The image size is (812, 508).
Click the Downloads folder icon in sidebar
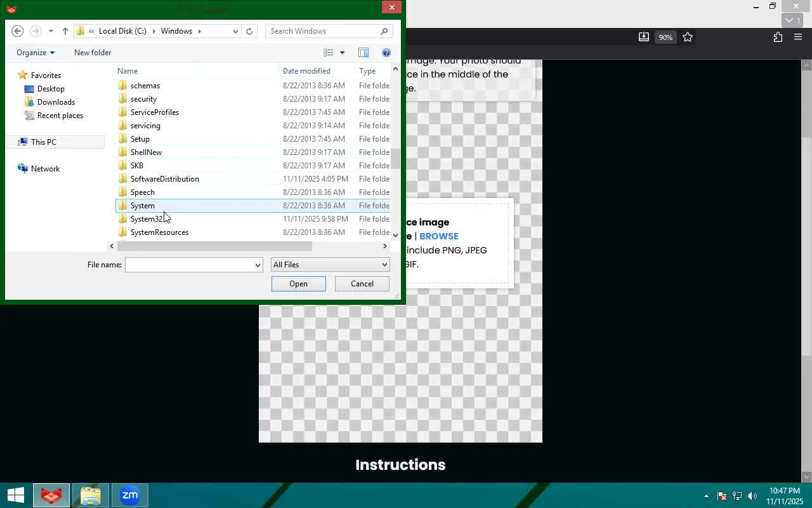point(29,102)
